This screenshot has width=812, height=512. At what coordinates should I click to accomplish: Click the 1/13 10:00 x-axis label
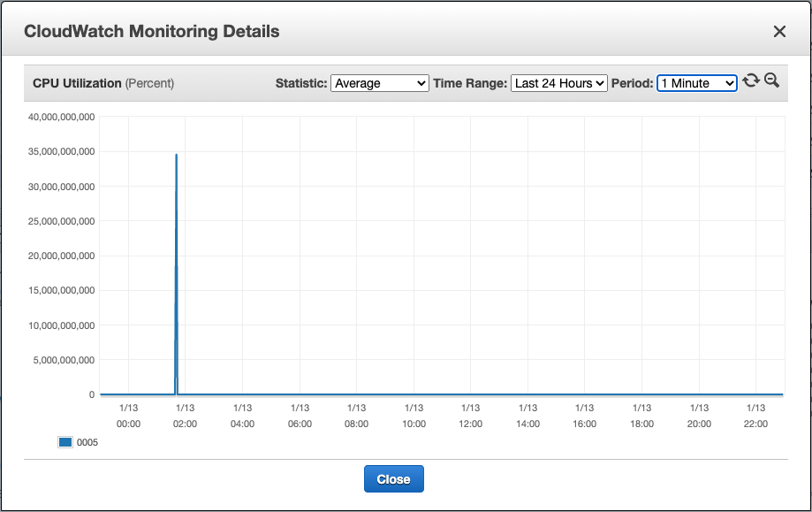click(414, 416)
